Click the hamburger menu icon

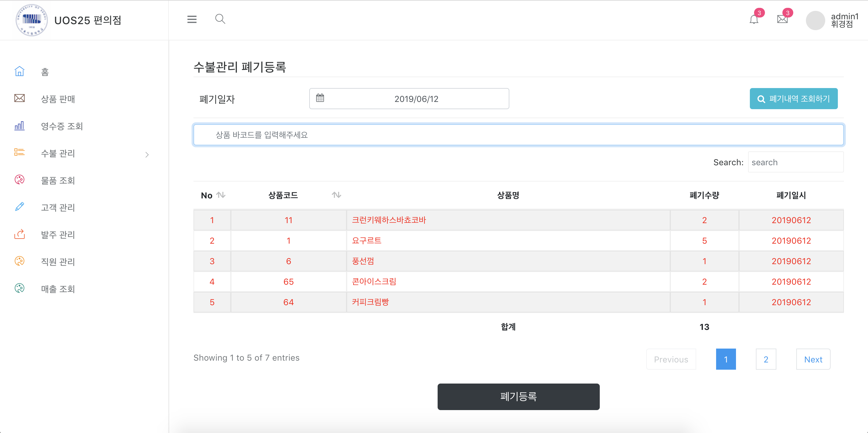pos(192,19)
